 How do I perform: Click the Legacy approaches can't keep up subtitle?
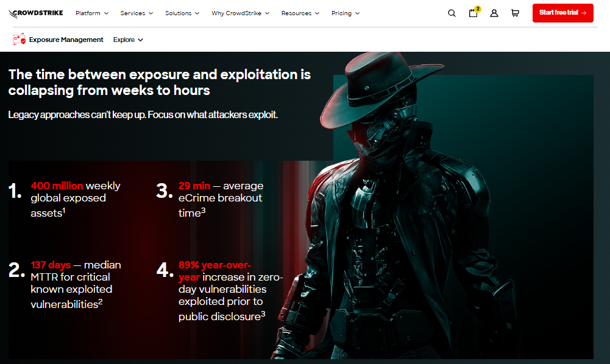[143, 114]
